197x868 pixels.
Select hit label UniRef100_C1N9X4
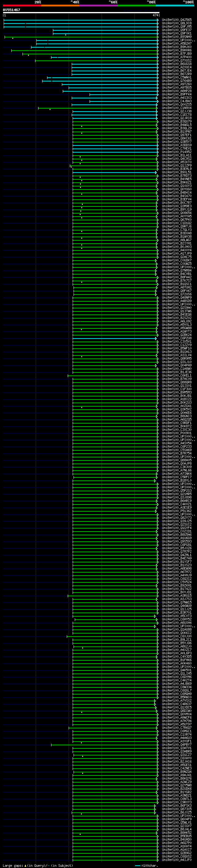point(177,108)
